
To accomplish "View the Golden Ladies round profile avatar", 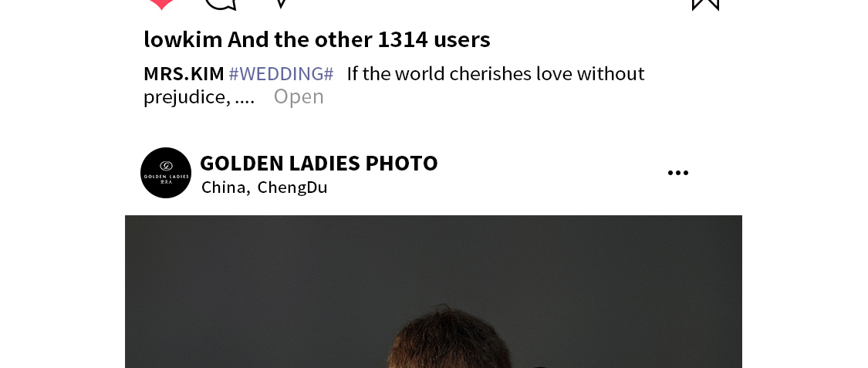I will [166, 173].
